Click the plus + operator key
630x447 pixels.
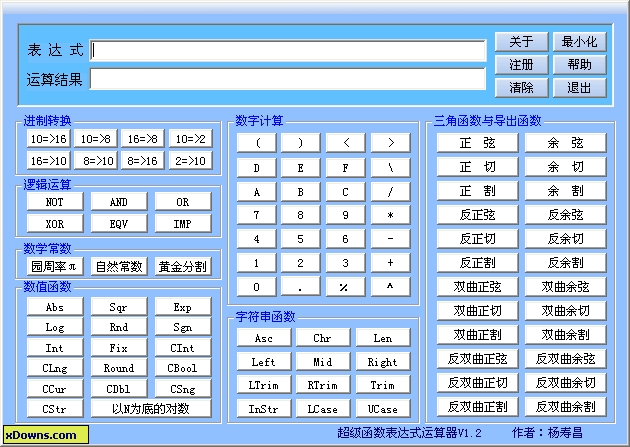click(391, 263)
